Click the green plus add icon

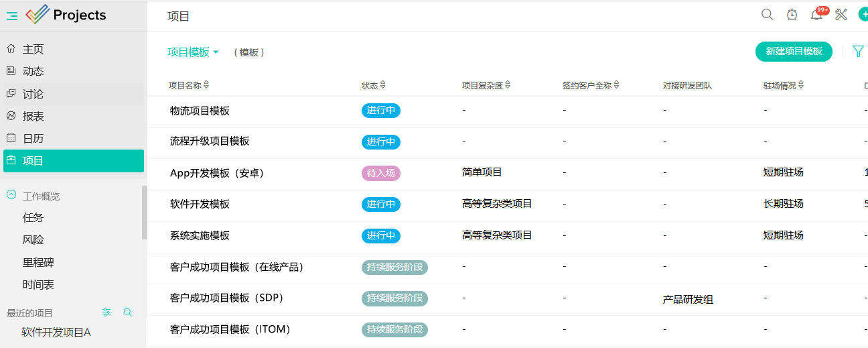(863, 15)
